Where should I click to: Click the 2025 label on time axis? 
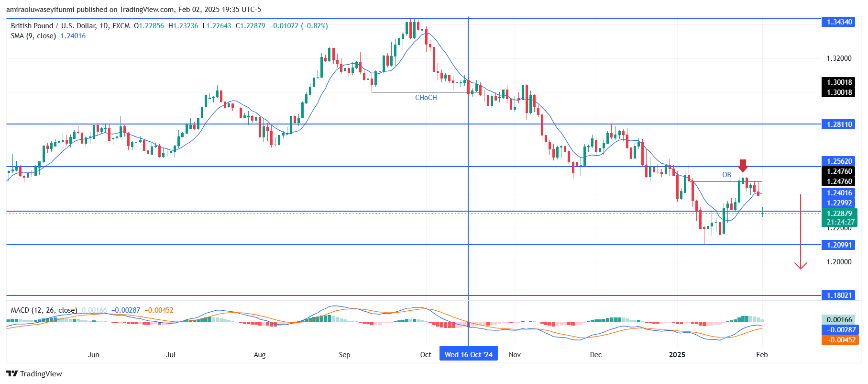coord(677,355)
